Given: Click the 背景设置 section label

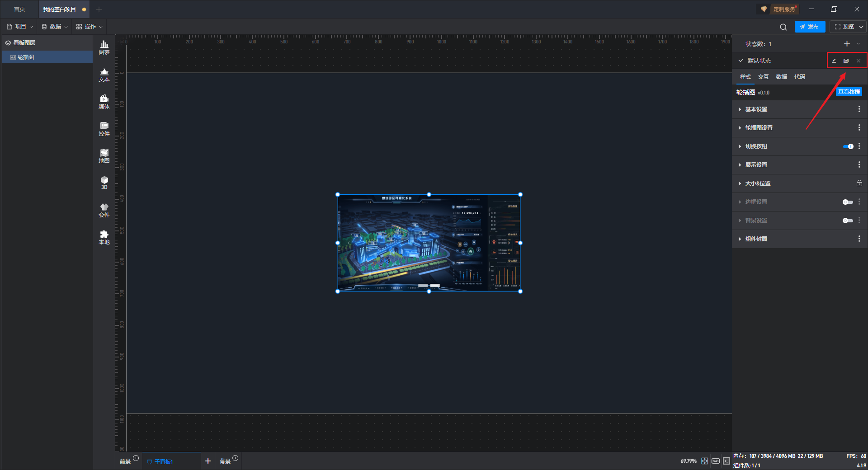Looking at the screenshot, I should point(756,221).
